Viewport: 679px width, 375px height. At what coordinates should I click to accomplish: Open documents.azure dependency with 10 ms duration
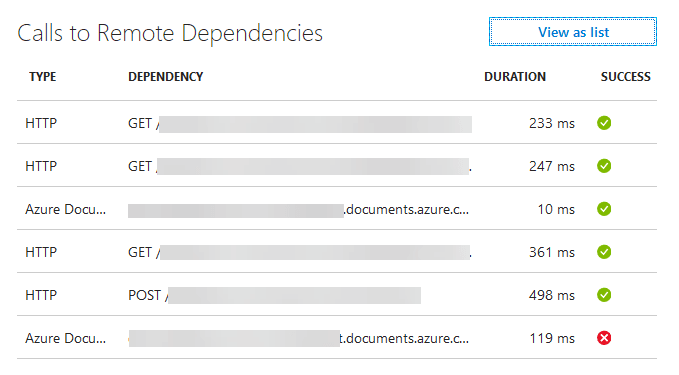[298, 210]
